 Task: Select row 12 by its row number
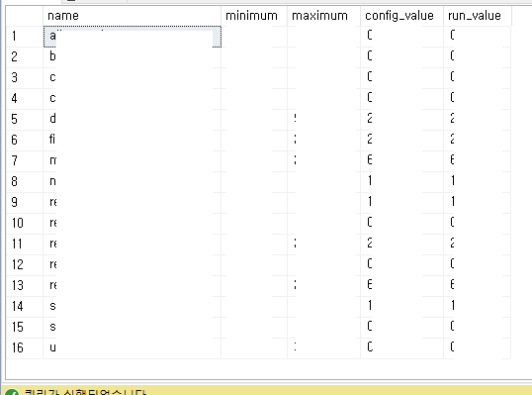[25, 264]
